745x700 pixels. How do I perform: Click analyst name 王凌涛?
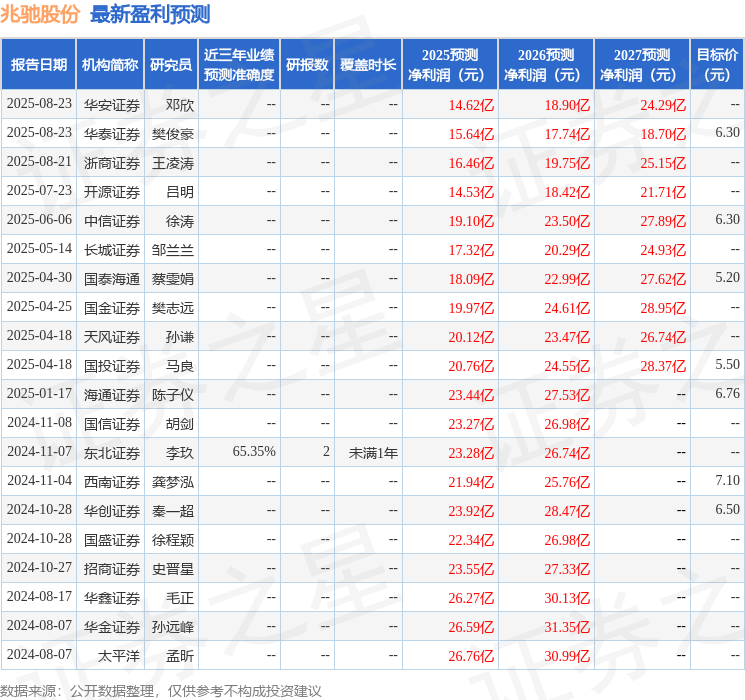173,163
